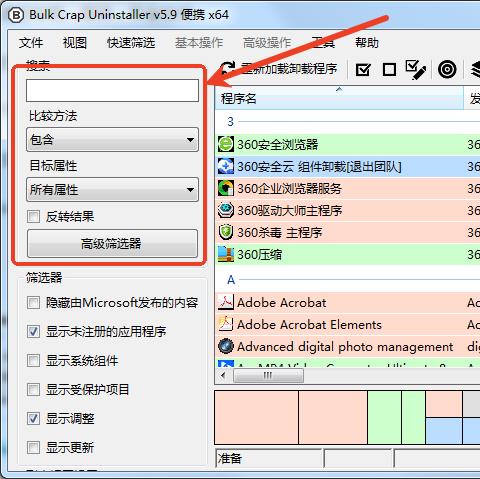480x479 pixels.
Task: Open the 目标属性 所有属性 dropdown
Action: [112, 190]
